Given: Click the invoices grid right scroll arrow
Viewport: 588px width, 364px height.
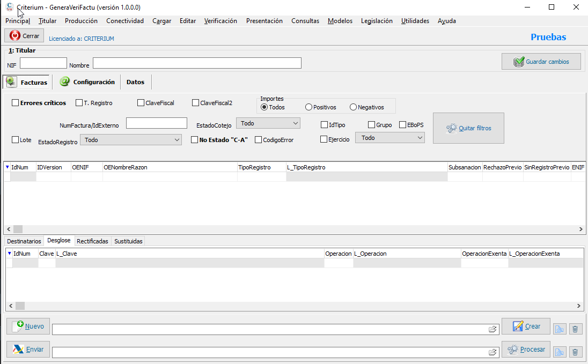Looking at the screenshot, I should click(581, 229).
